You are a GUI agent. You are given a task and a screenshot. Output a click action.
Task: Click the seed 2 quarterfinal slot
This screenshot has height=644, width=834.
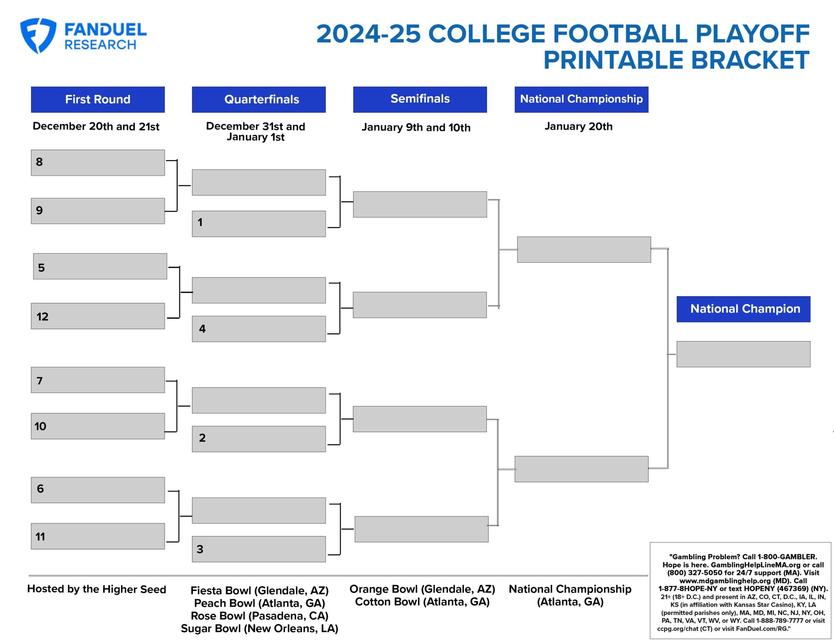[x=259, y=439]
